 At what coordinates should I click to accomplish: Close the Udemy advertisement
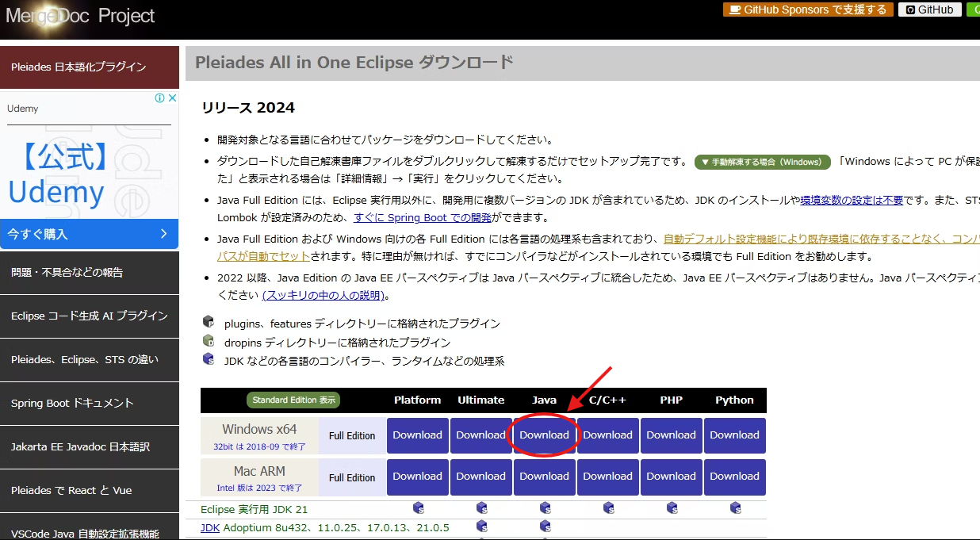pos(172,98)
